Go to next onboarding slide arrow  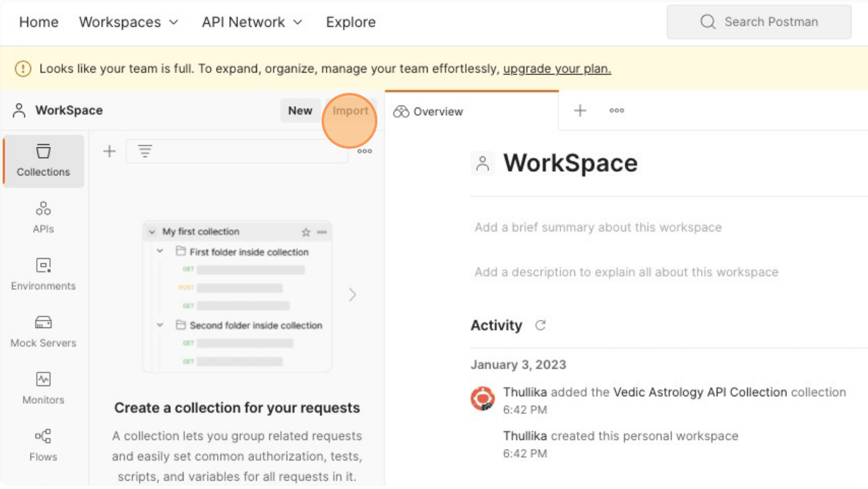pos(353,295)
